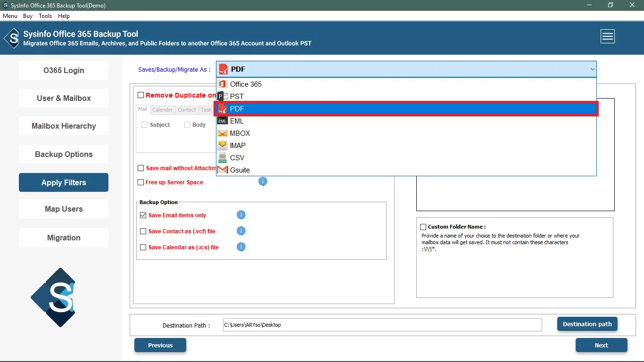Select CSV format from dropdown list
The image size is (644, 362).
[x=237, y=158]
